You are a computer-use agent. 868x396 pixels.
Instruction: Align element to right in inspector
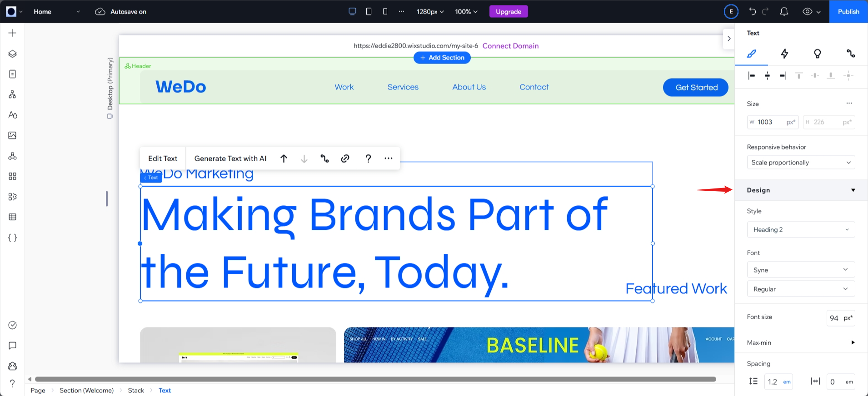pos(783,76)
